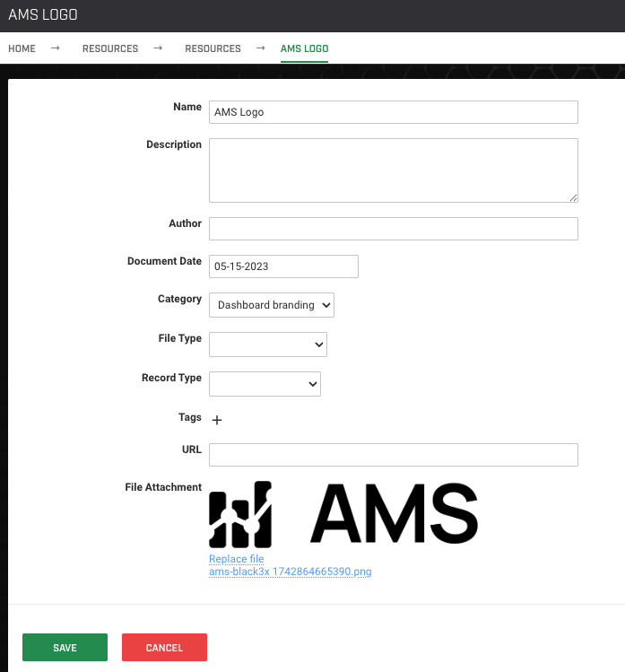
Task: Click the Document Date field
Action: (283, 266)
